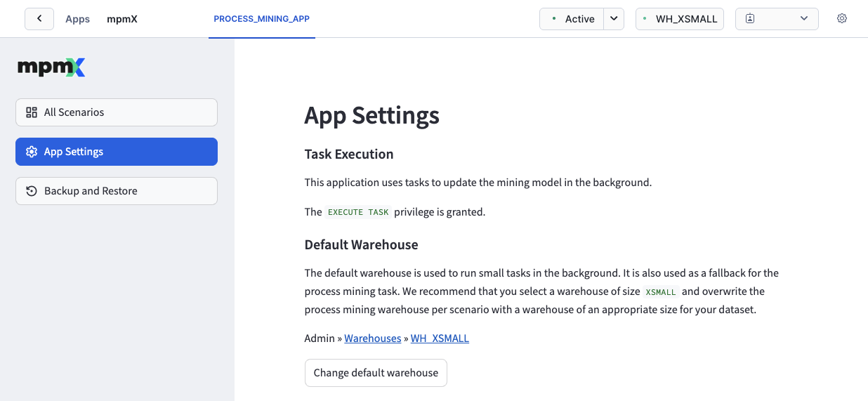Select App Settings in sidebar
Screen dimensions: 868x401
coord(117,152)
